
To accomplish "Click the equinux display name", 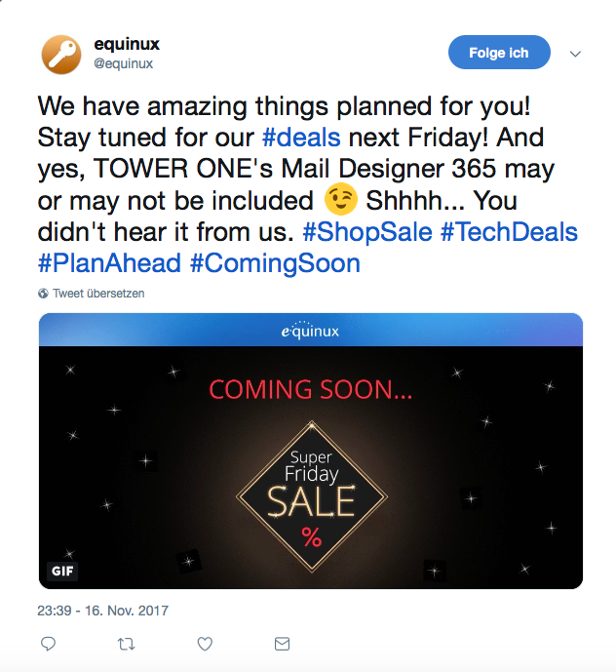I will (127, 44).
